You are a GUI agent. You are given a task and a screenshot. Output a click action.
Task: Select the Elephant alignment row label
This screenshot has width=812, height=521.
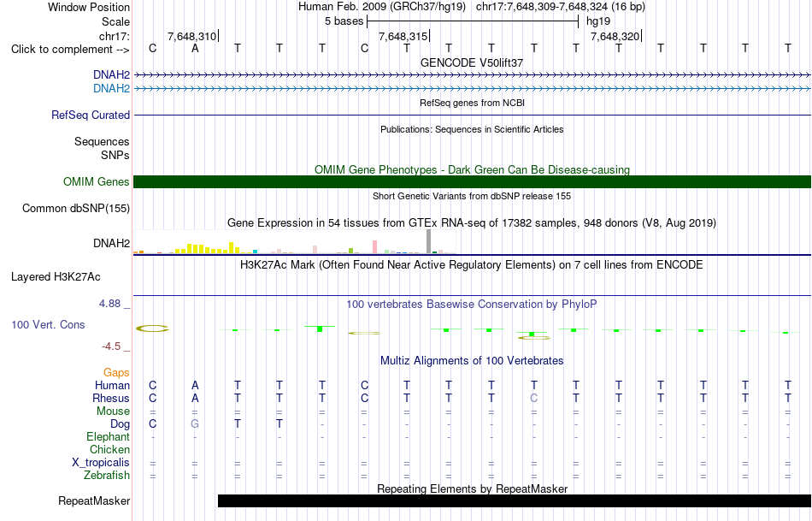pos(108,437)
